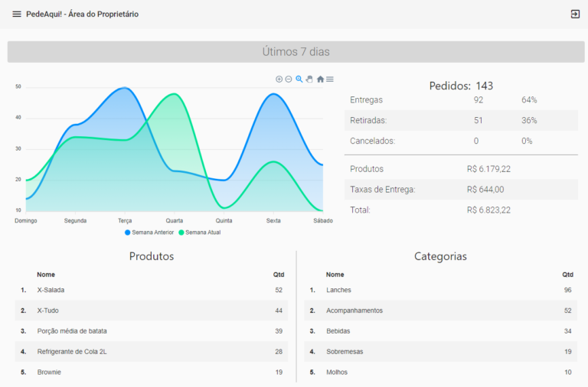Select the Refrigerante de Cola 2L row
Viewport: 588px width, 387px height.
click(152, 352)
